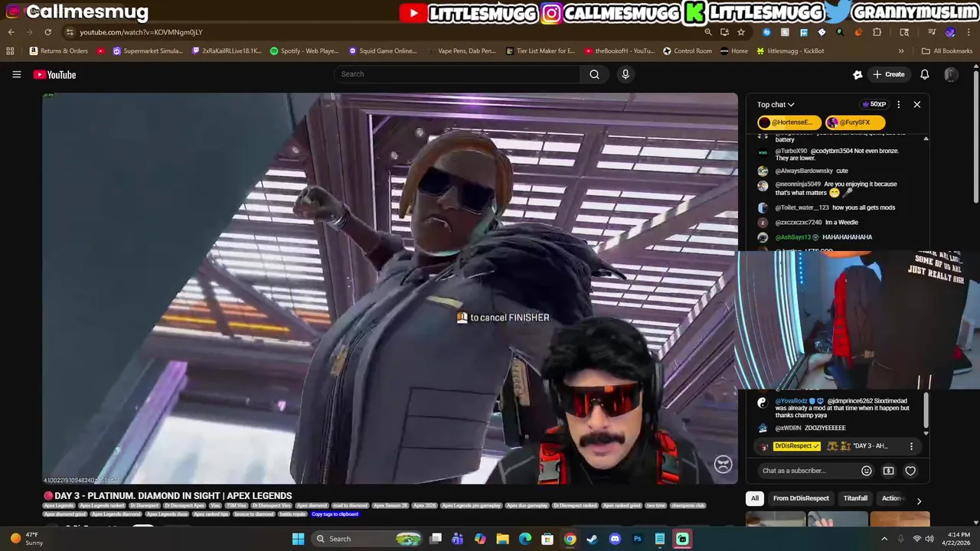Click the Windows taskbar Search box
The width and height of the screenshot is (980, 551).
coord(367,539)
